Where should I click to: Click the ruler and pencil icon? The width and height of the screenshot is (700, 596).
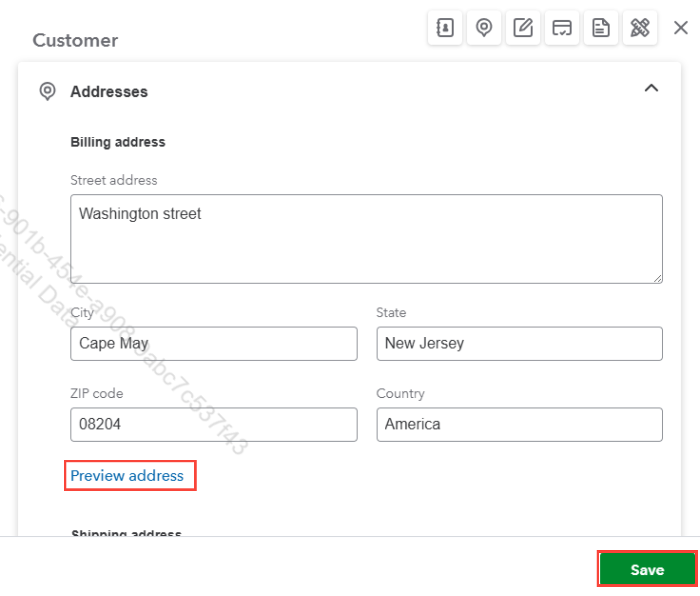[640, 28]
